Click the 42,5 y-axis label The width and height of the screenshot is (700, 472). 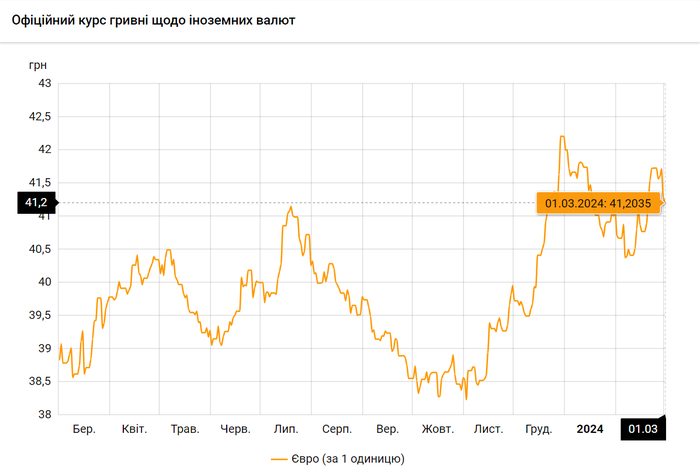point(39,116)
